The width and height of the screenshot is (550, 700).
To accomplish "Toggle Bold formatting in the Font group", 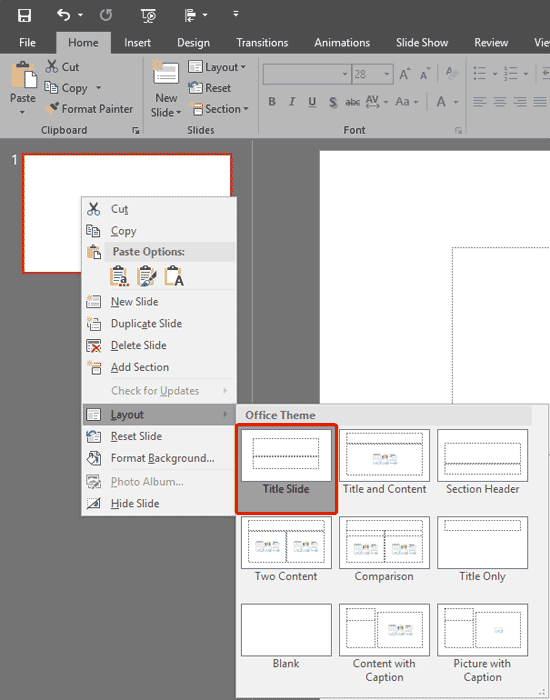I will coord(272,102).
